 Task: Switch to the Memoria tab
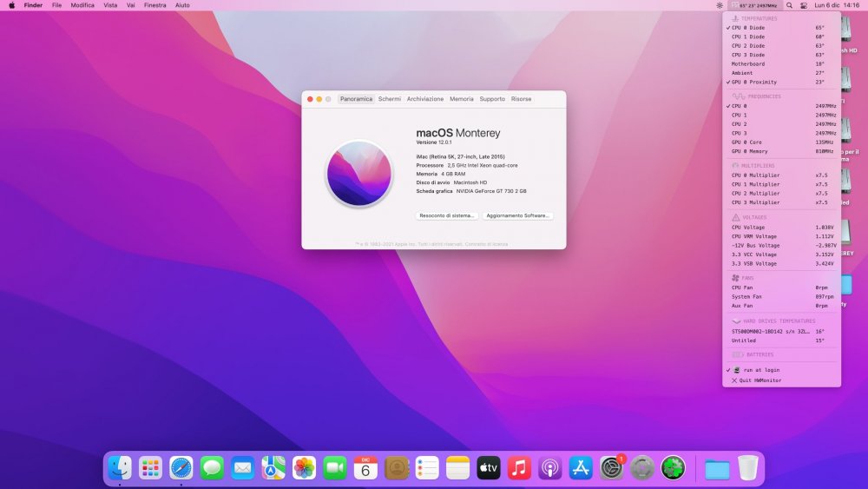[x=461, y=98]
